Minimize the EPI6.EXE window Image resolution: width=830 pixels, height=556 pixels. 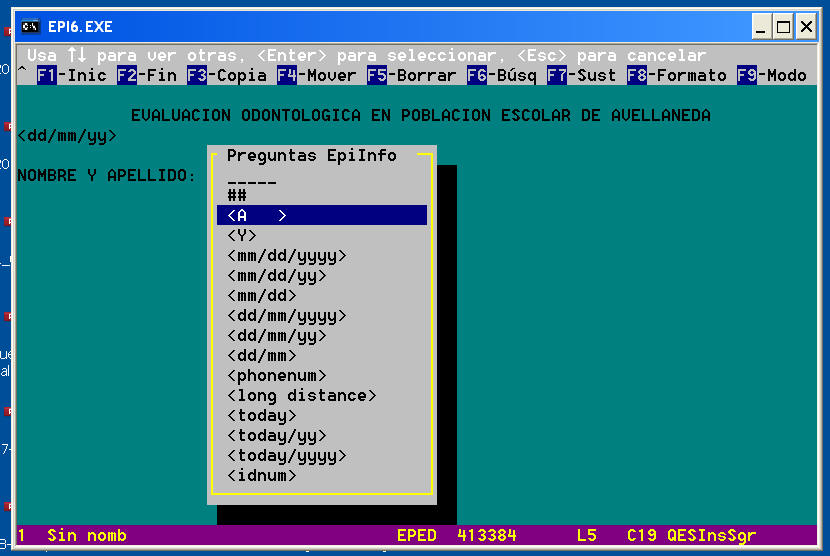[761, 26]
